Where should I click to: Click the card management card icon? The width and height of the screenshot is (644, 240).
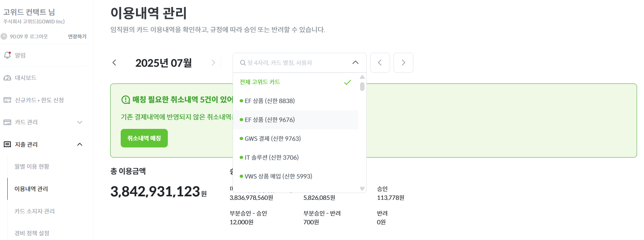click(x=7, y=122)
